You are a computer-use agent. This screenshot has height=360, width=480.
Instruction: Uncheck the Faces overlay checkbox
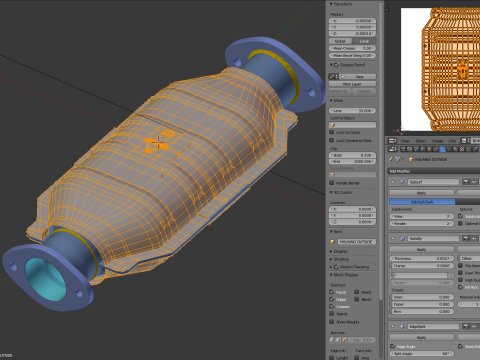click(x=332, y=292)
